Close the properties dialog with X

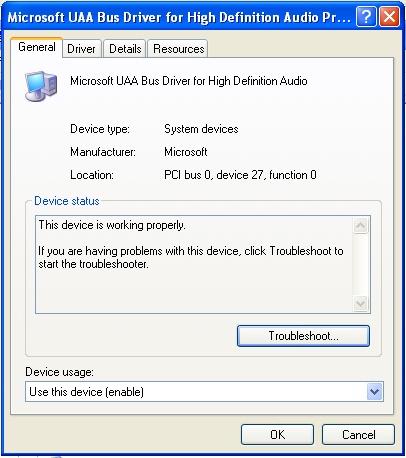tap(390, 16)
